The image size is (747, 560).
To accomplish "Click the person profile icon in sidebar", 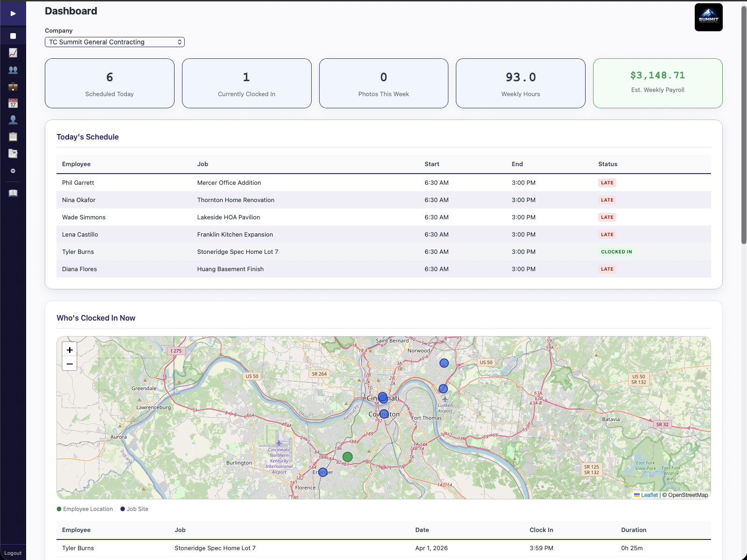I will click(13, 120).
